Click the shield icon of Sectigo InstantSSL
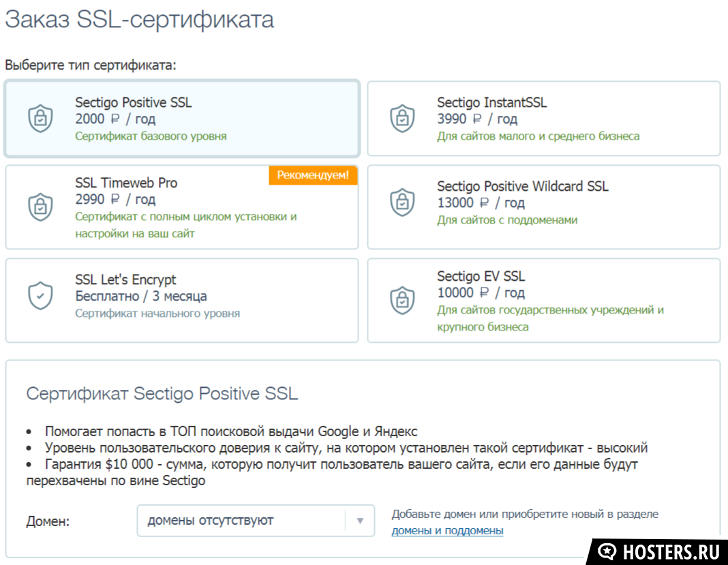 click(x=402, y=119)
